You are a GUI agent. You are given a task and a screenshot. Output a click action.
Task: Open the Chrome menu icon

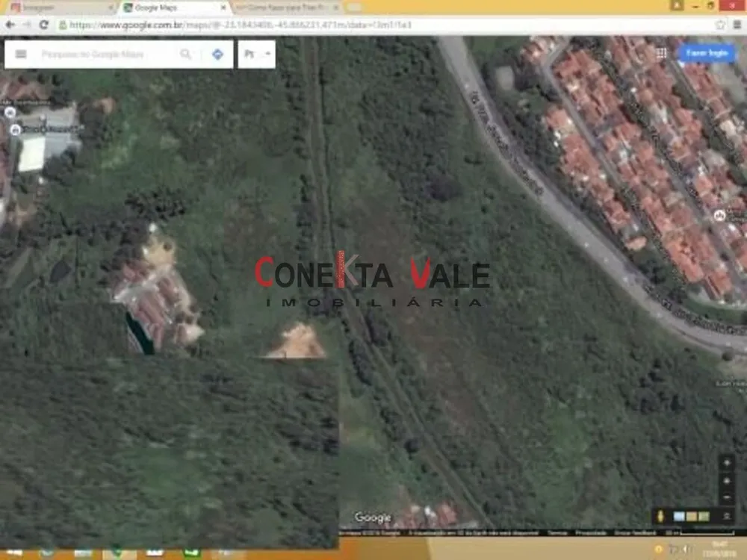click(x=737, y=25)
